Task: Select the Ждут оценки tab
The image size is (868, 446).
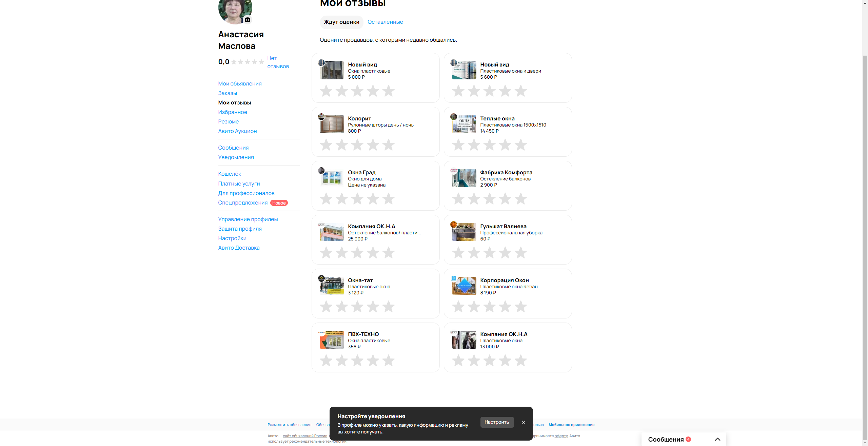Action: click(x=341, y=22)
